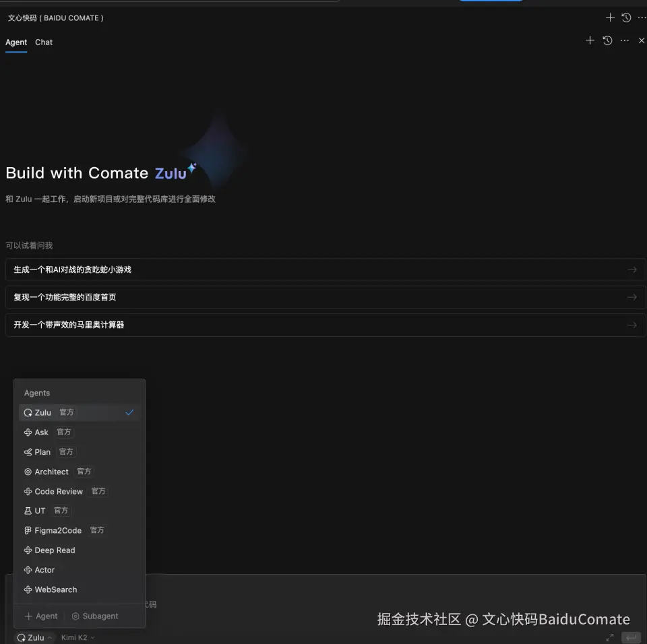Open conversation history icon beside tabs
This screenshot has height=644, width=647.
click(607, 40)
